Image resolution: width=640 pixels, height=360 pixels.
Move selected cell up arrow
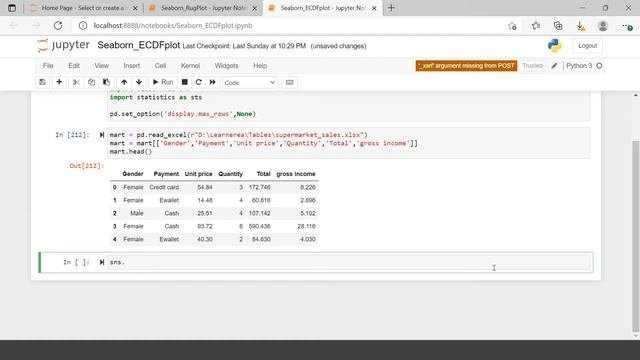pos(124,82)
